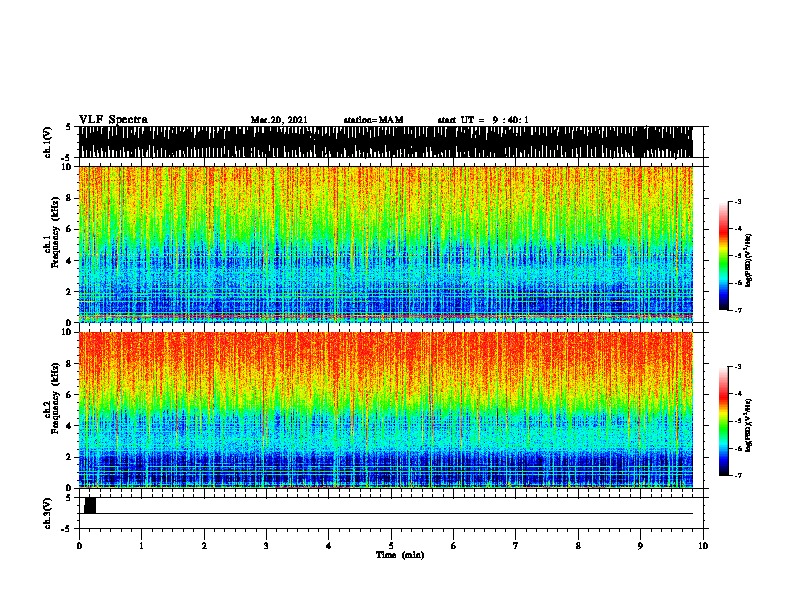Click the ch.1 color scale bar
Screen dimensions: 792x612
[724, 256]
